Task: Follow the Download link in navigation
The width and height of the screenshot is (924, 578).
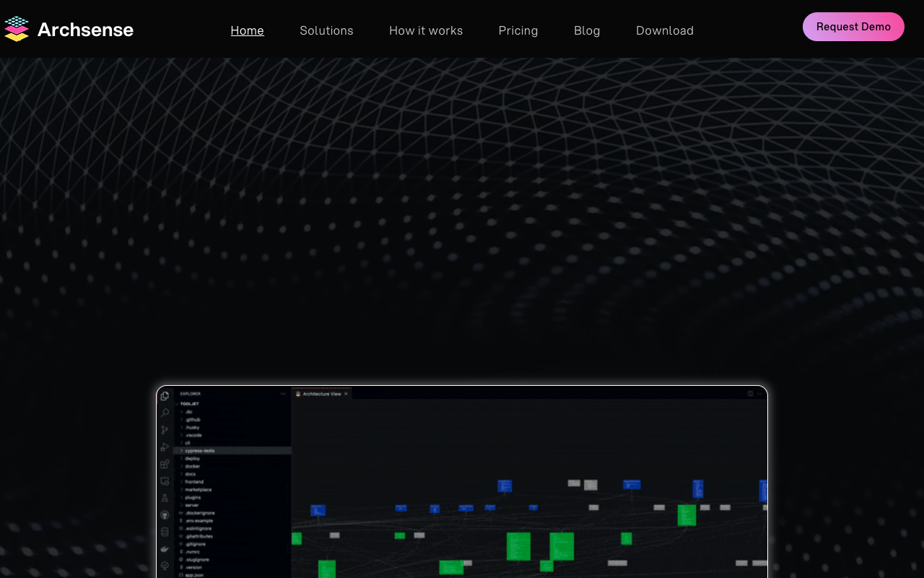Action: click(664, 30)
